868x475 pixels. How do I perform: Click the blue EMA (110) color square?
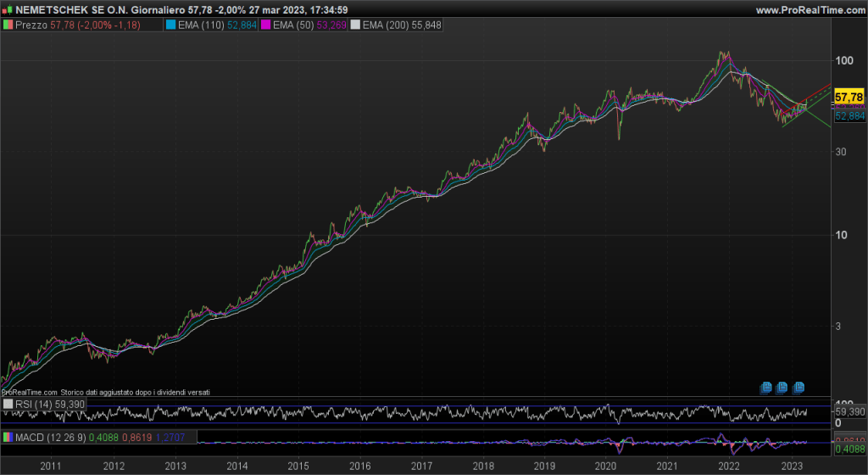[x=170, y=25]
